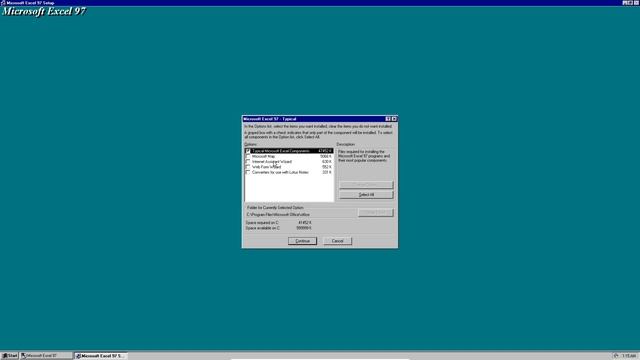Click the dialog's question-mark help button

[x=388, y=119]
